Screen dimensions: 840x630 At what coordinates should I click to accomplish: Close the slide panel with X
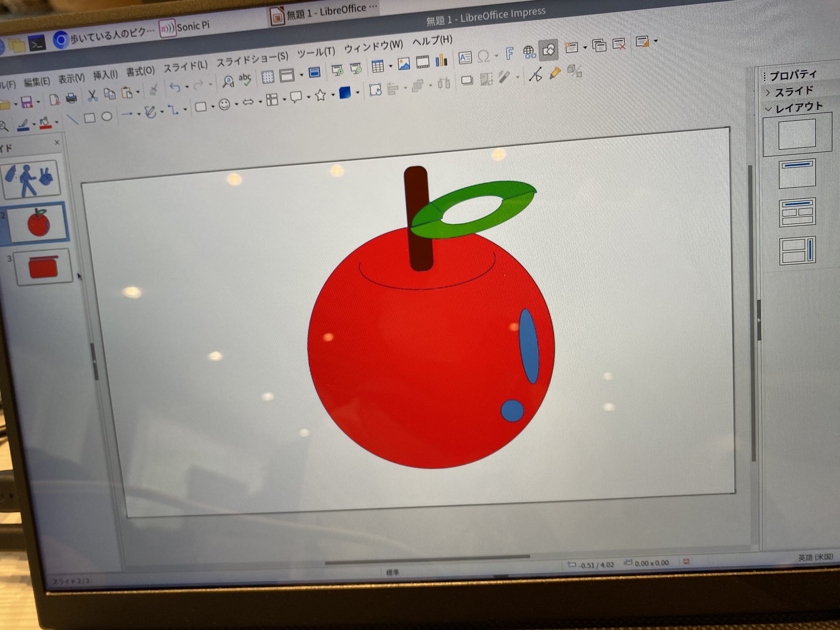click(57, 143)
